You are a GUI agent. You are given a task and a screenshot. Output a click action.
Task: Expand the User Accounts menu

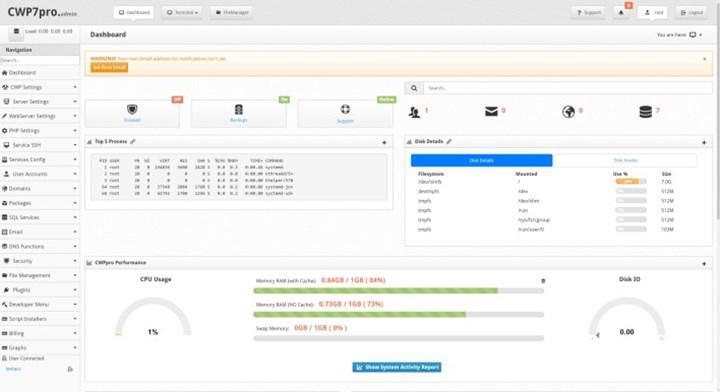pos(39,174)
